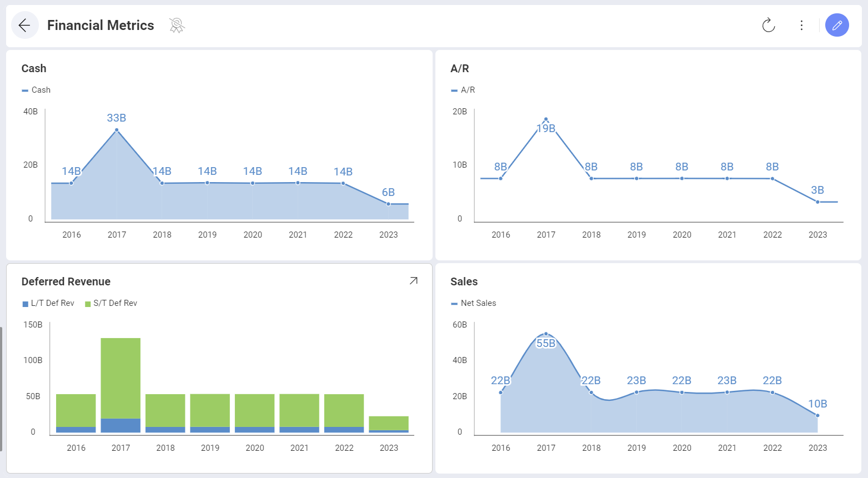Refresh the dashboard data

(768, 26)
